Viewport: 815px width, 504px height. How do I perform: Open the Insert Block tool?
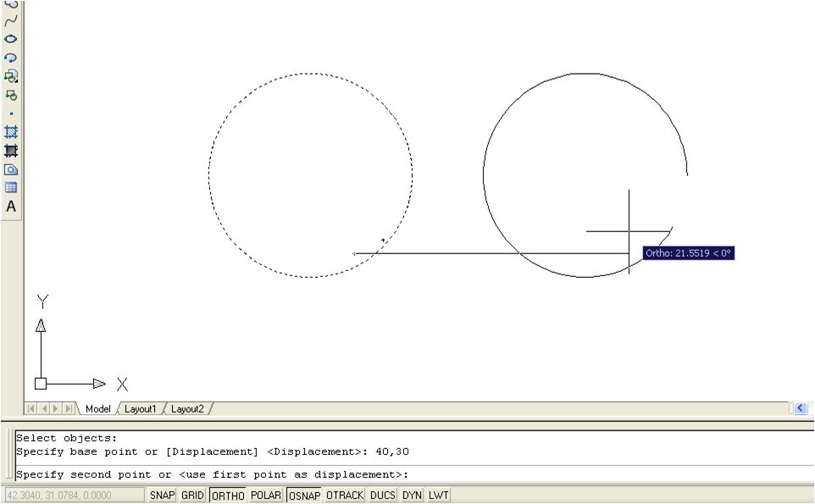(x=11, y=76)
